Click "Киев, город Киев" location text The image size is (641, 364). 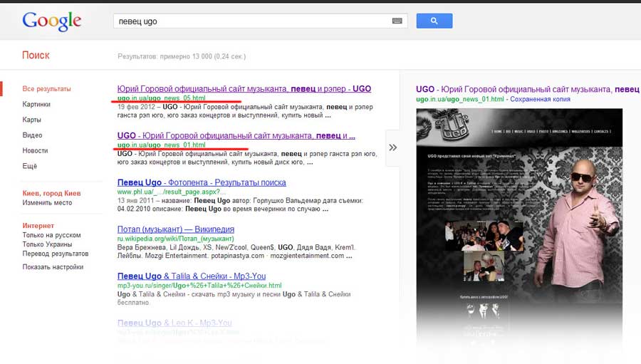pyautogui.click(x=51, y=194)
